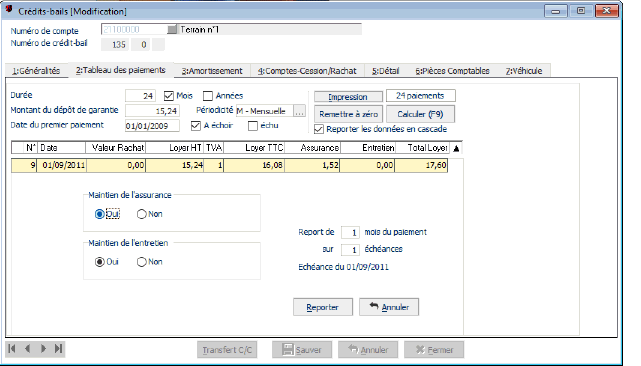Click the 1,52 Assurance cell
The image size is (641, 366).
[x=312, y=165]
